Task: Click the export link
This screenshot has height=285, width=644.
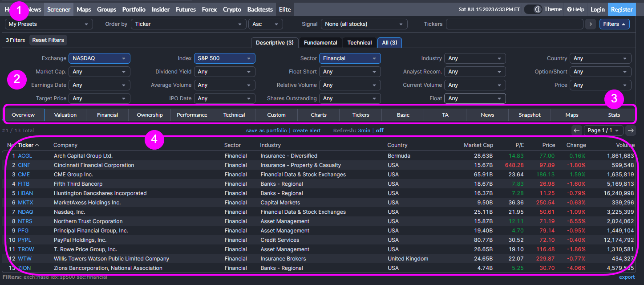Action: 627,277
